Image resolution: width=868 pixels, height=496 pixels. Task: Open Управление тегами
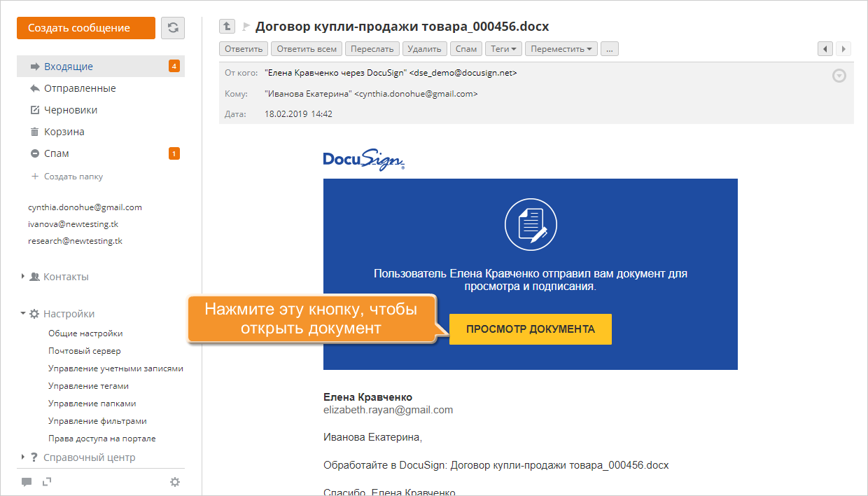88,386
